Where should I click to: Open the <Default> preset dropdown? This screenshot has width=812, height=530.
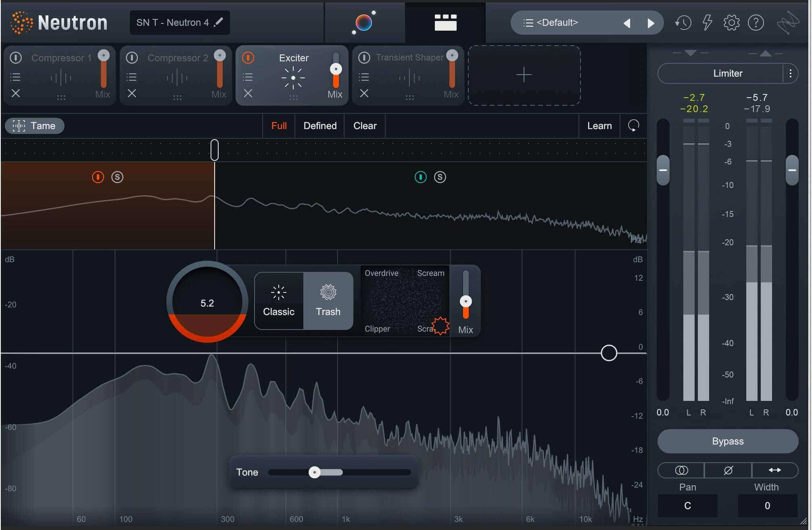557,23
